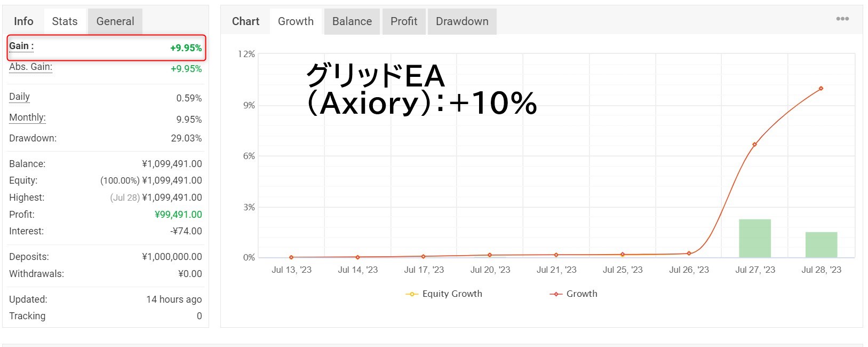
Task: Select the Jul 27 growth data point
Action: click(755, 145)
